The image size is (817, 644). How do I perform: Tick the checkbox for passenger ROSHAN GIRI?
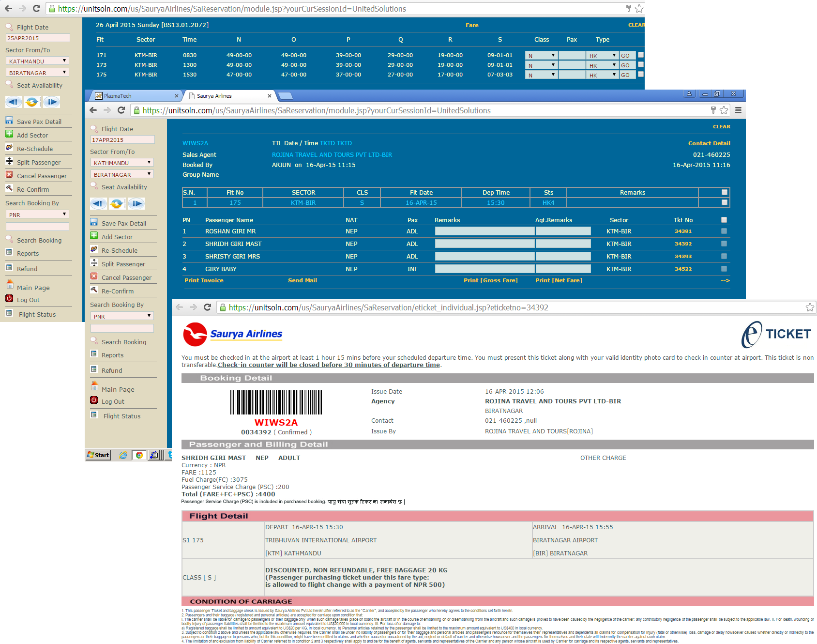[x=724, y=231]
